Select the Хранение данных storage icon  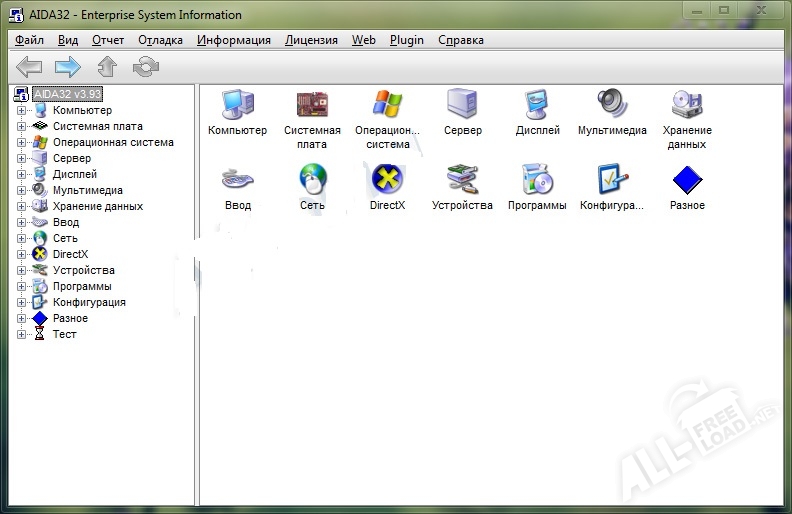point(687,106)
